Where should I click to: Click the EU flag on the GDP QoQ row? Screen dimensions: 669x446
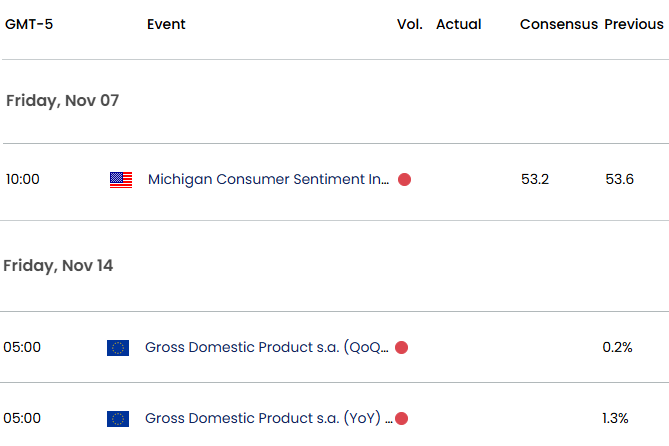[118, 348]
